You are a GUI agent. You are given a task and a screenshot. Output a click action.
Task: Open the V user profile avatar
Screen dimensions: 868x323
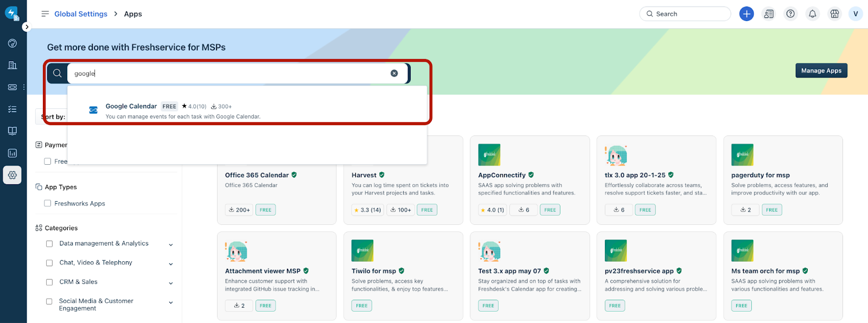click(x=856, y=14)
